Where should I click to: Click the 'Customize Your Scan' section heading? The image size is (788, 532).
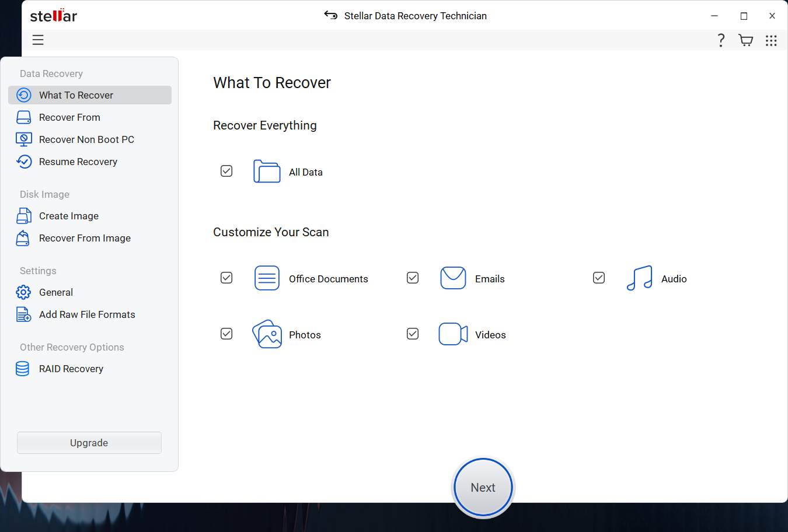point(271,232)
